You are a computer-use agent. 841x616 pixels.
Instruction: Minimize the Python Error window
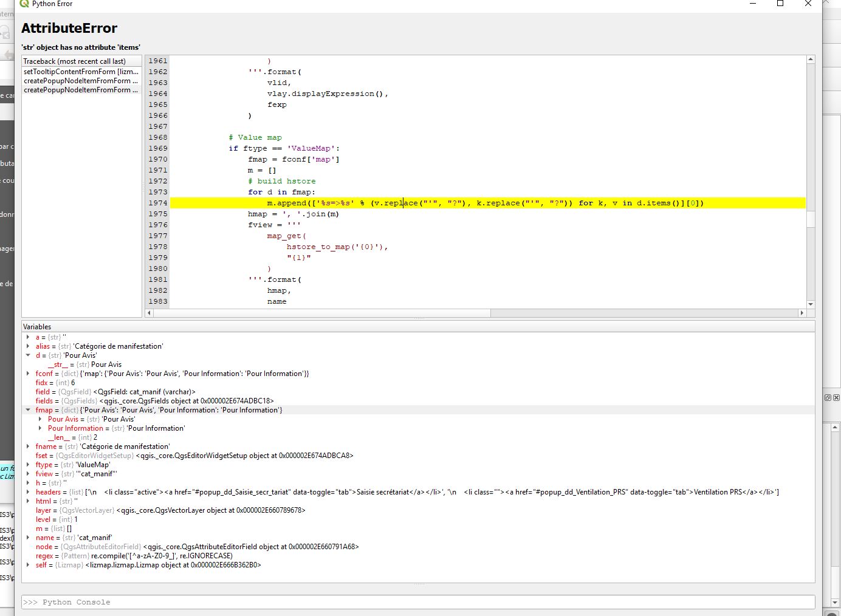pos(753,4)
